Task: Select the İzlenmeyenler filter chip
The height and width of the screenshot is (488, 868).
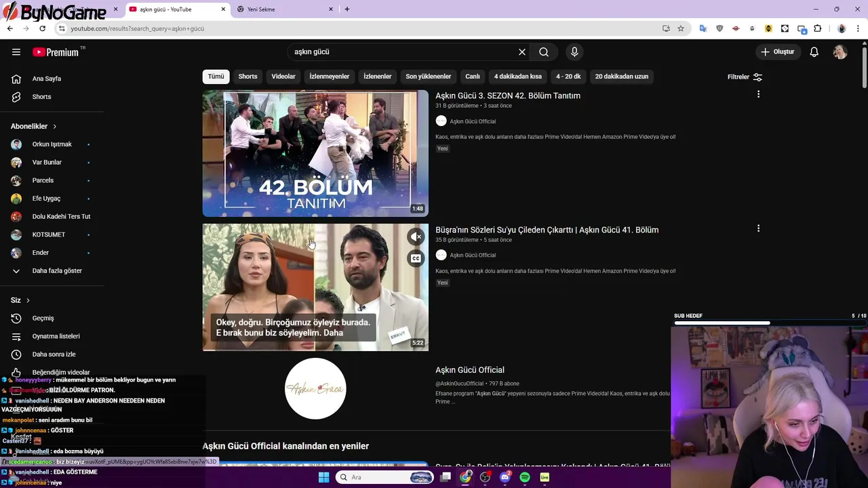Action: [330, 77]
